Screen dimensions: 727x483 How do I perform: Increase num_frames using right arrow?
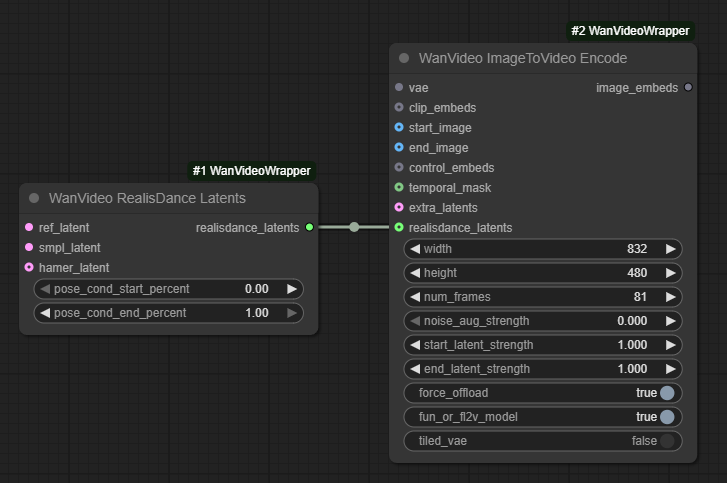670,297
